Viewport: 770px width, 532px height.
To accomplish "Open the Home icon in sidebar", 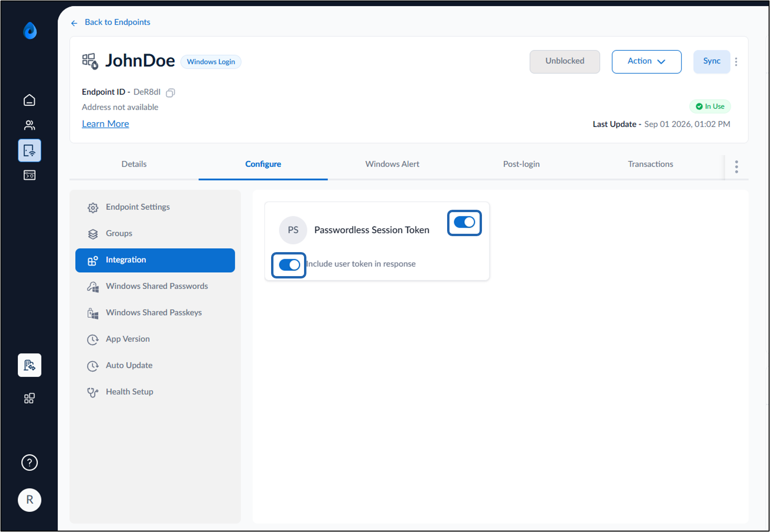I will (x=29, y=100).
